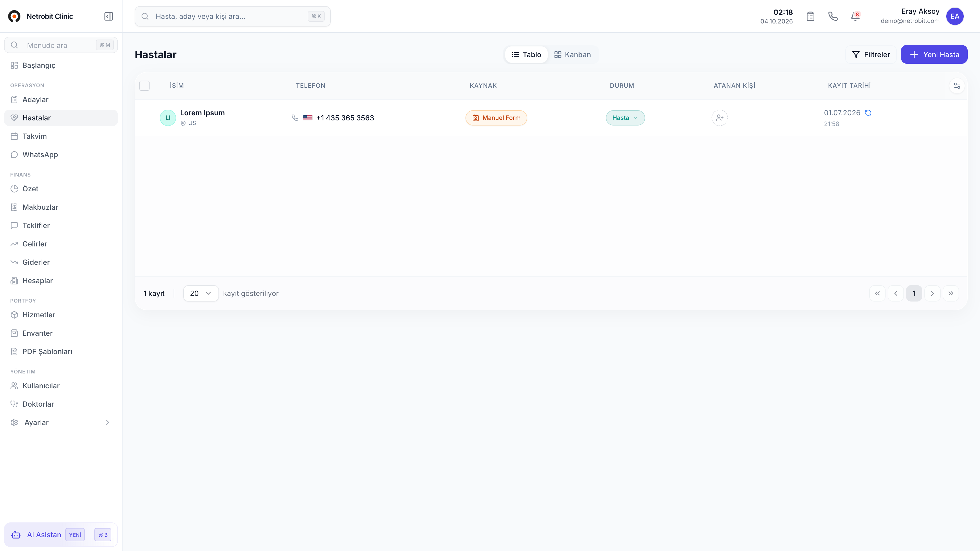
Task: Open table column settings sliders icon
Action: tap(957, 85)
